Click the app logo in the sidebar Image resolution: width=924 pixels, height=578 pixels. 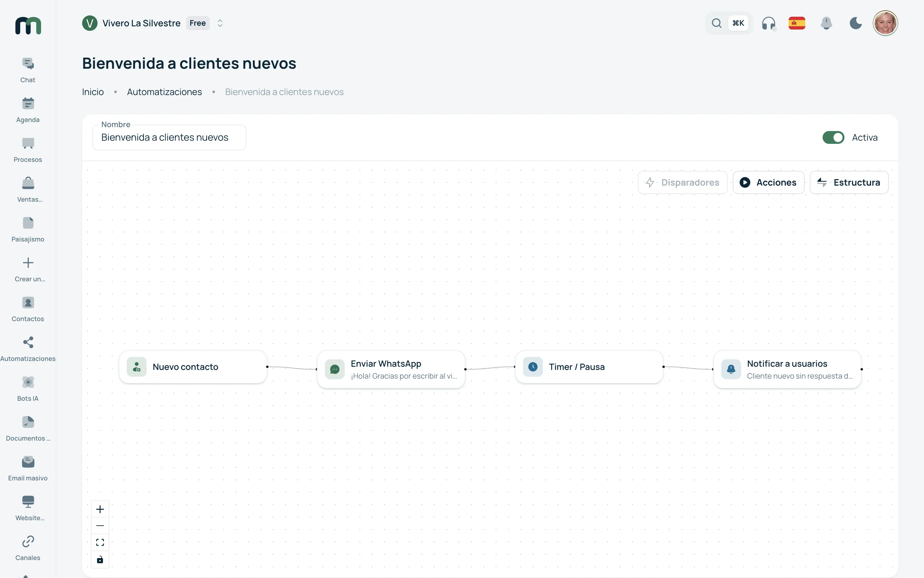(28, 25)
